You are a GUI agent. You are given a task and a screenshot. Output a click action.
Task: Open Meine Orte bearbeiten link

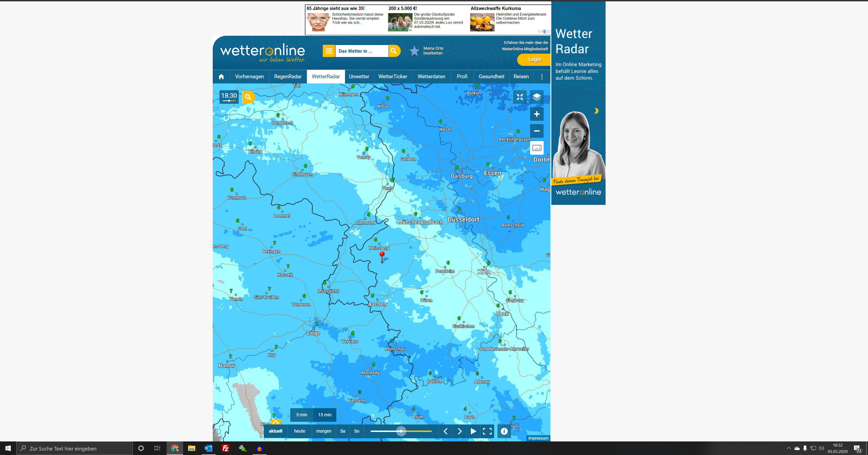[x=433, y=51]
